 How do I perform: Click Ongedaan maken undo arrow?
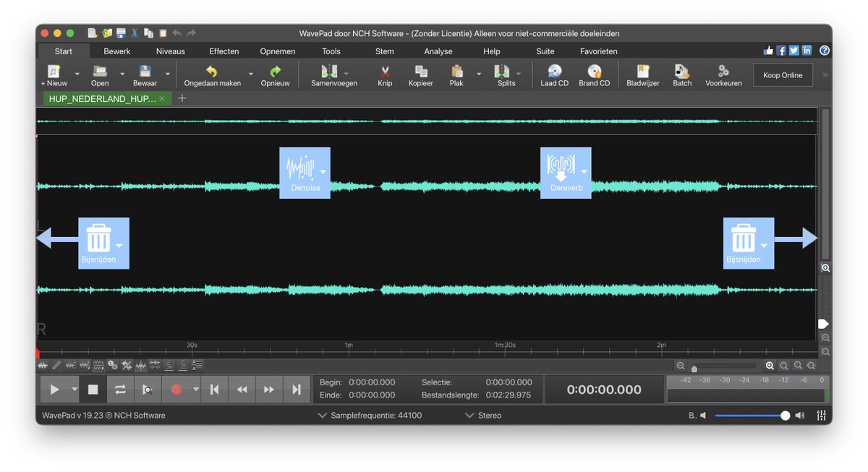point(212,72)
